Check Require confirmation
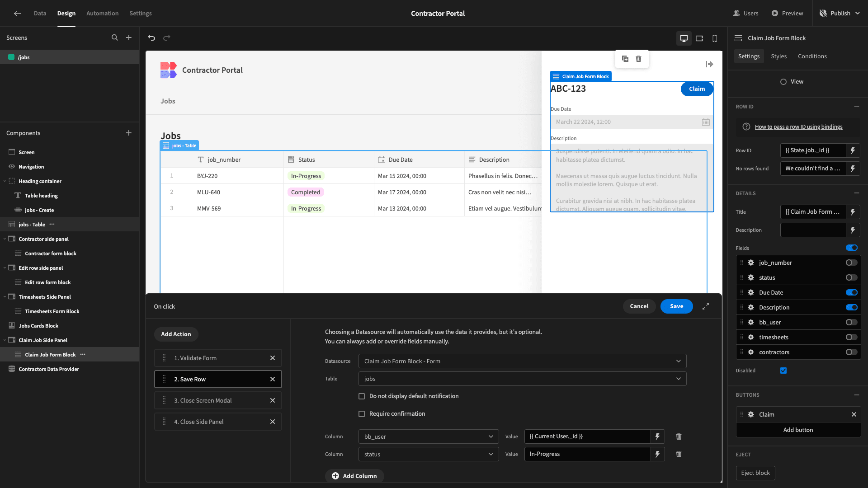The image size is (868, 488). coord(362,414)
